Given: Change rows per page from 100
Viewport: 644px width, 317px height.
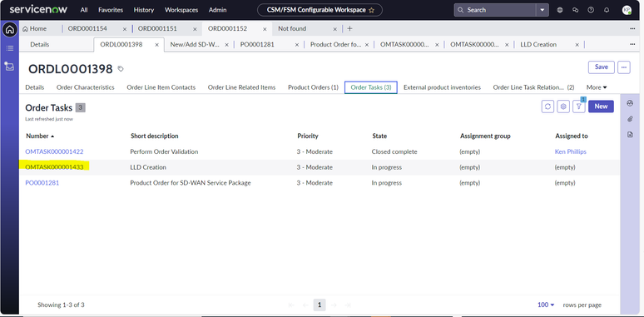Looking at the screenshot, I should coord(546,305).
